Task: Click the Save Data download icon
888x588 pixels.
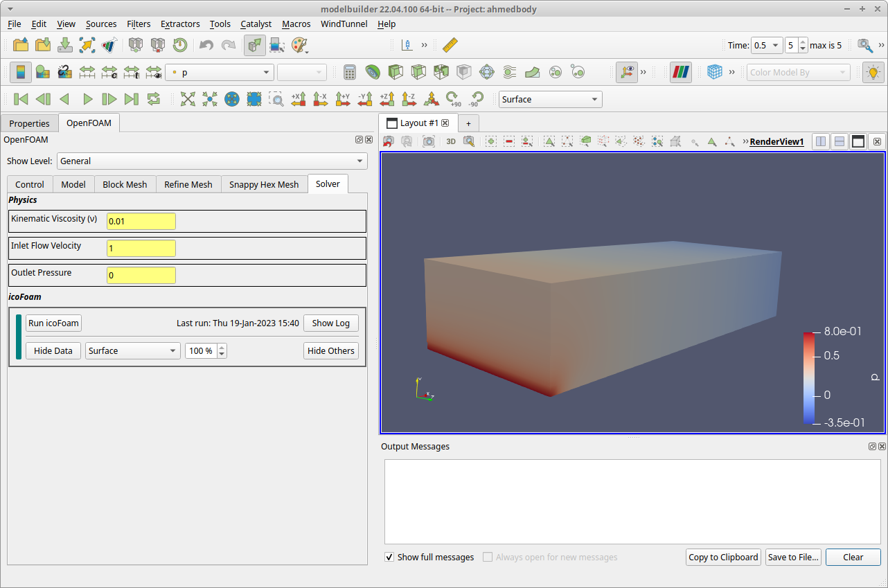Action: coord(65,46)
